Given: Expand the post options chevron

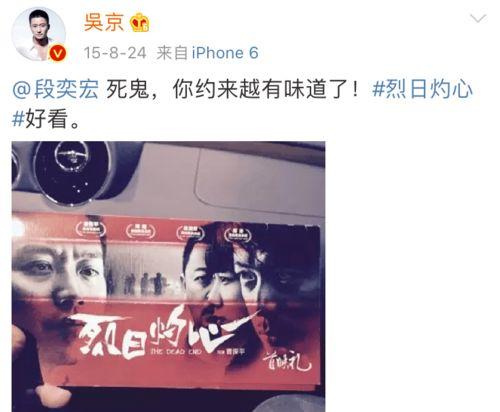Looking at the screenshot, I should pos(478,18).
